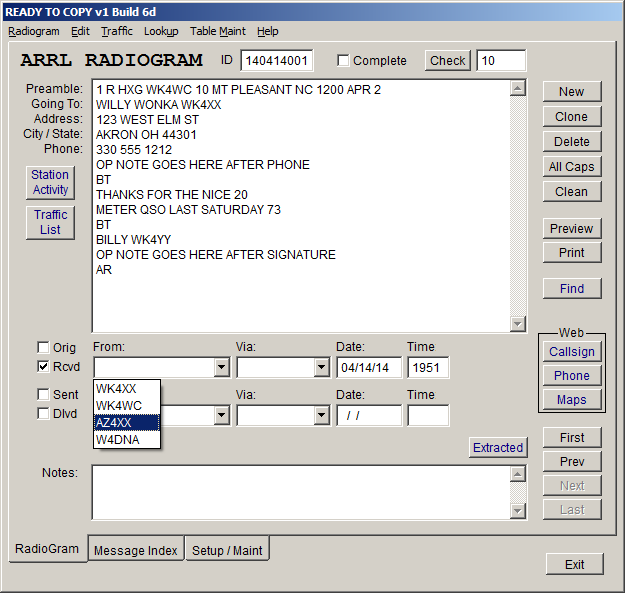Go to the Prev record
The width and height of the screenshot is (625, 593).
point(572,461)
